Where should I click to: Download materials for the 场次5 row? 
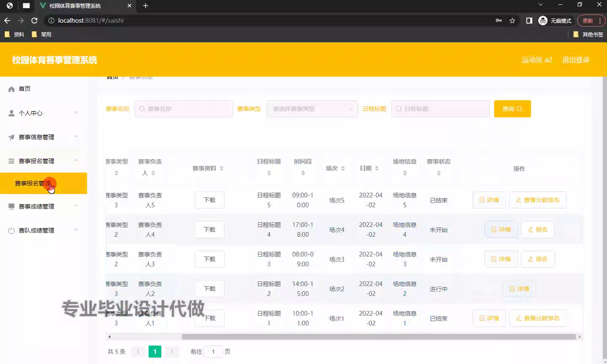pyautogui.click(x=209, y=200)
